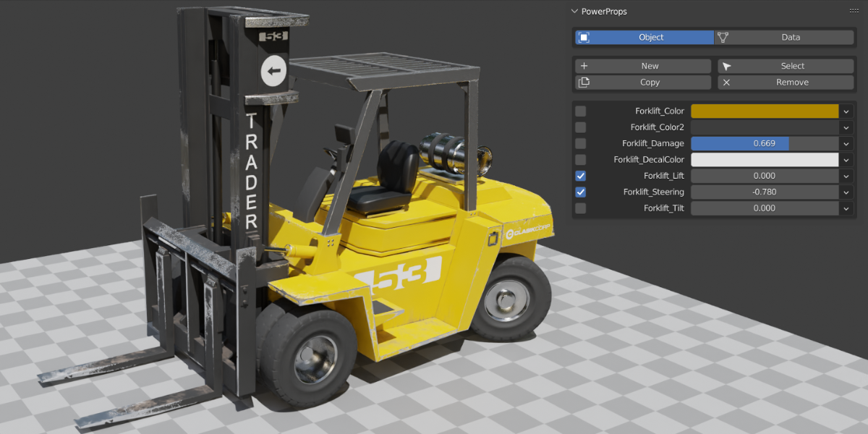Click the Forklift_DecalColor label text
Viewport: 868px width, 434px height.
[649, 160]
